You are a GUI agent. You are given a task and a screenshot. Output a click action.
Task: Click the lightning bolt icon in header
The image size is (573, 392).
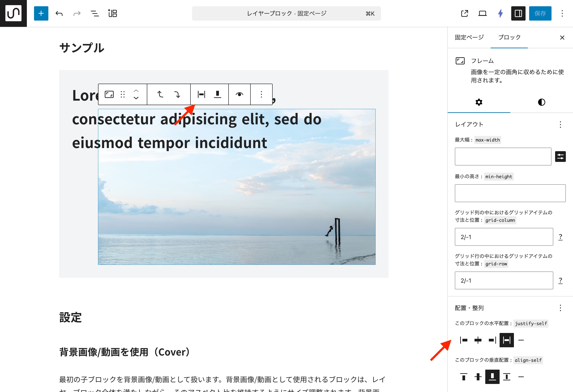click(500, 13)
